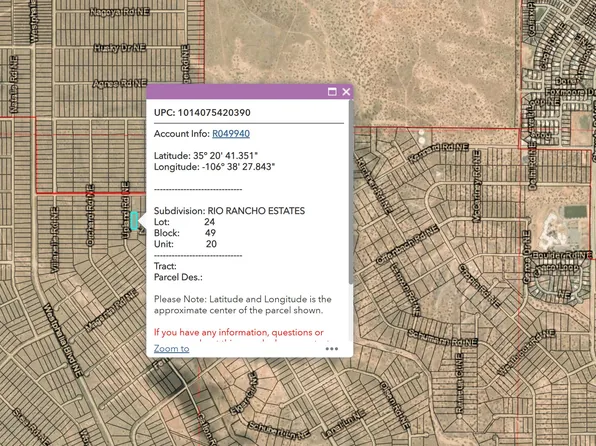The height and width of the screenshot is (446, 596).
Task: Click the Zoom to link
Action: (x=171, y=349)
